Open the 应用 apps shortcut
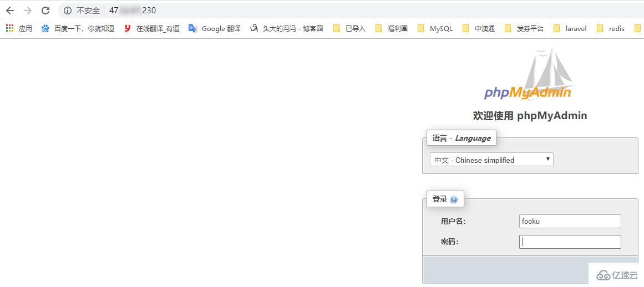The image size is (644, 287). 19,29
